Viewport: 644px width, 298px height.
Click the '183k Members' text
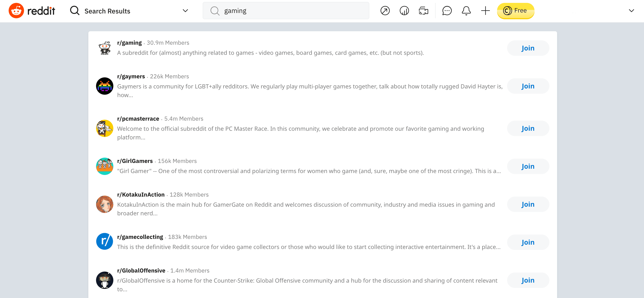pos(187,237)
